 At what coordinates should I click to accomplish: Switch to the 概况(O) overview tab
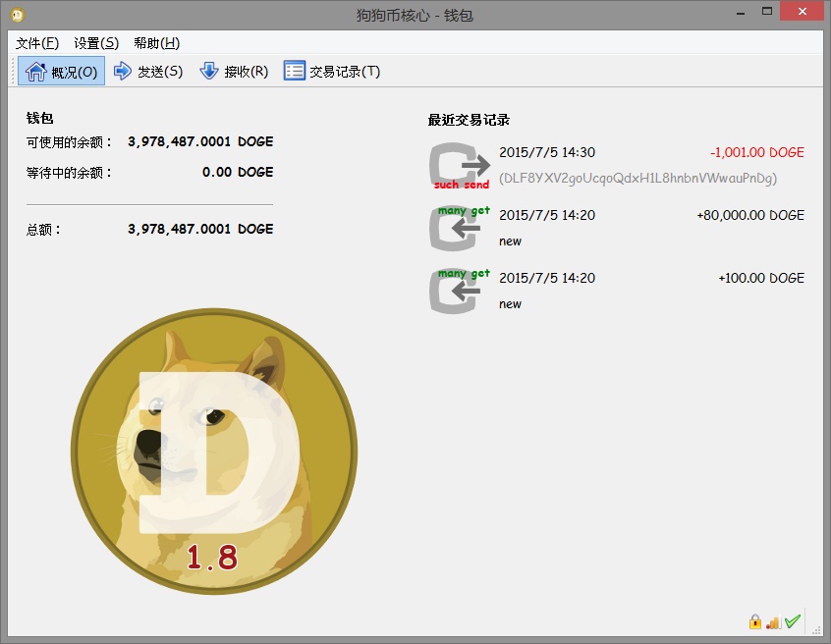pos(62,71)
